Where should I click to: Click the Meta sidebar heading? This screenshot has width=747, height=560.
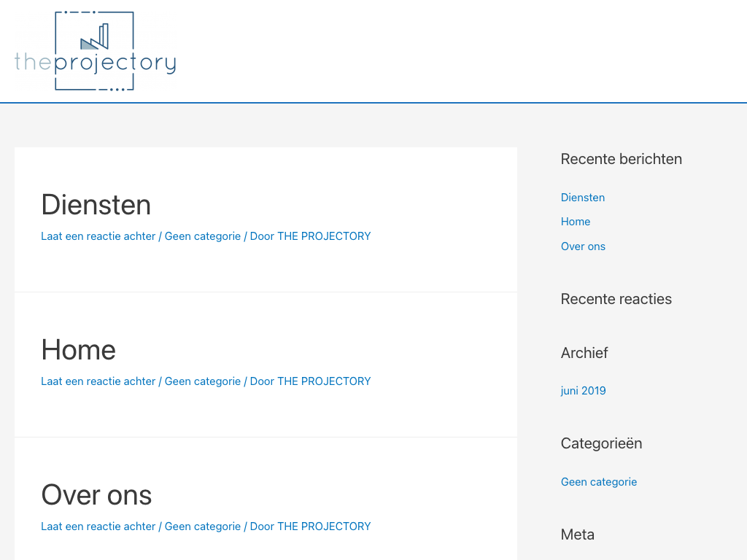pos(577,534)
